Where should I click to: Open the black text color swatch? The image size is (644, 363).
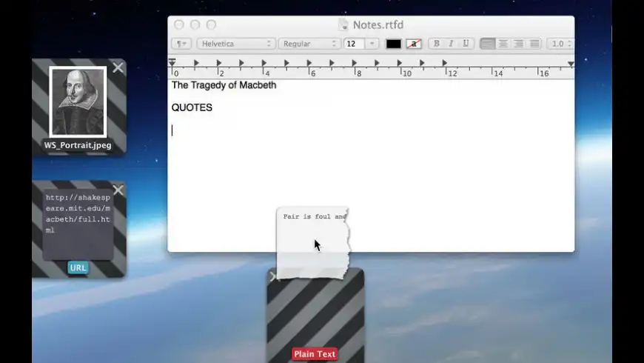click(x=394, y=44)
